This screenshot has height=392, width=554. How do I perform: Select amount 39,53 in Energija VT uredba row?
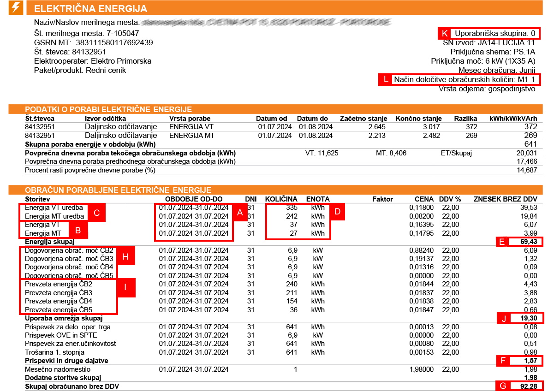[529, 208]
